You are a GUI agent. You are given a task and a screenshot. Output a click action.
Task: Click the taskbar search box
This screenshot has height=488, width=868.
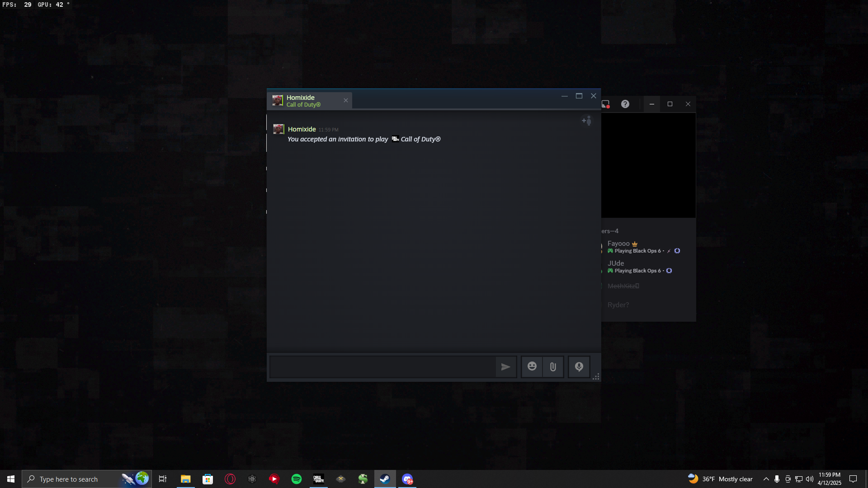click(87, 479)
